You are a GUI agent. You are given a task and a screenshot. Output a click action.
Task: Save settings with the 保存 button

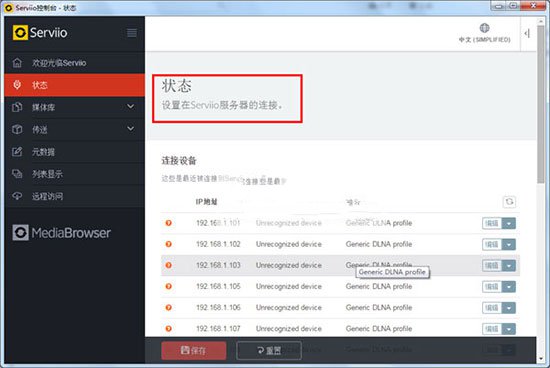[x=194, y=350]
